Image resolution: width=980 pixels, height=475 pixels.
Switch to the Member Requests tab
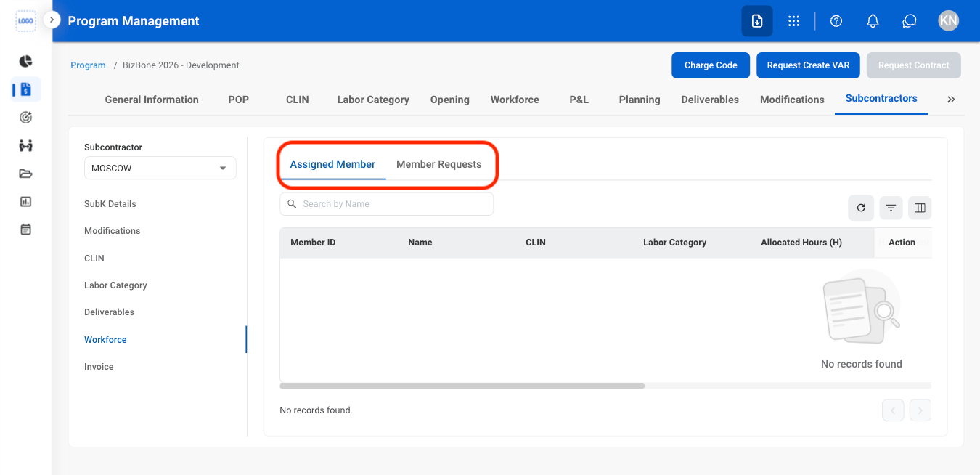tap(438, 164)
